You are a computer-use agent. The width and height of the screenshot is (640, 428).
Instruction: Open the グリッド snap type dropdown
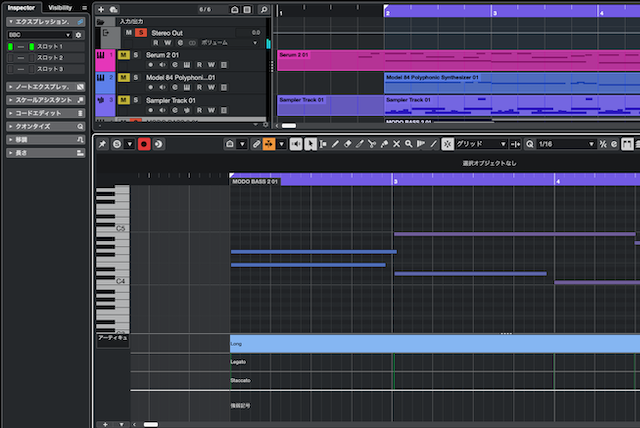pyautogui.click(x=480, y=144)
